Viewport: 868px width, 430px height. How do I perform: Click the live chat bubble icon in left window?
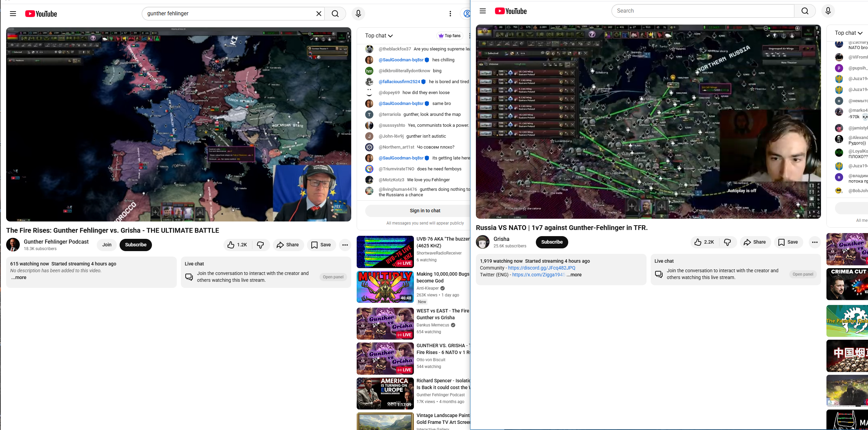tap(189, 277)
